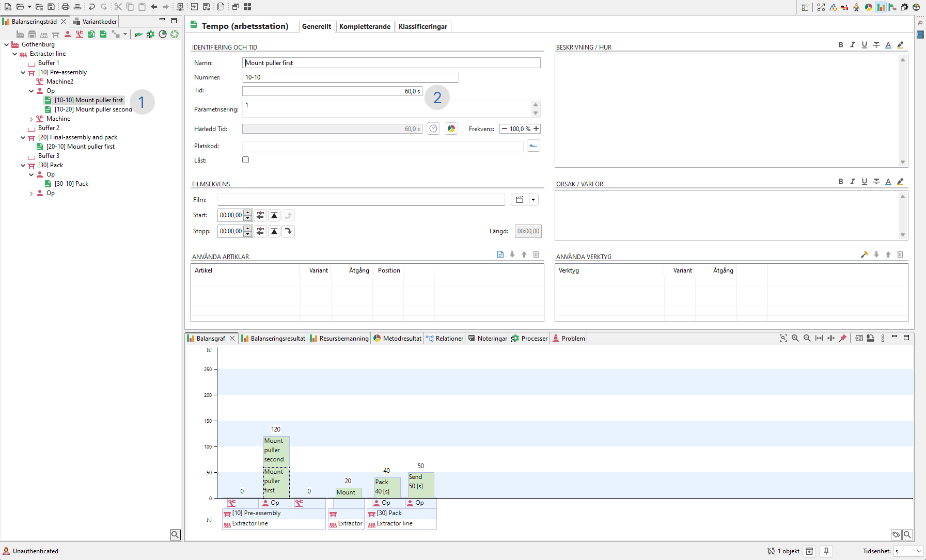The width and height of the screenshot is (926, 560).
Task: Enable the Låst checkbox
Action: [x=246, y=160]
